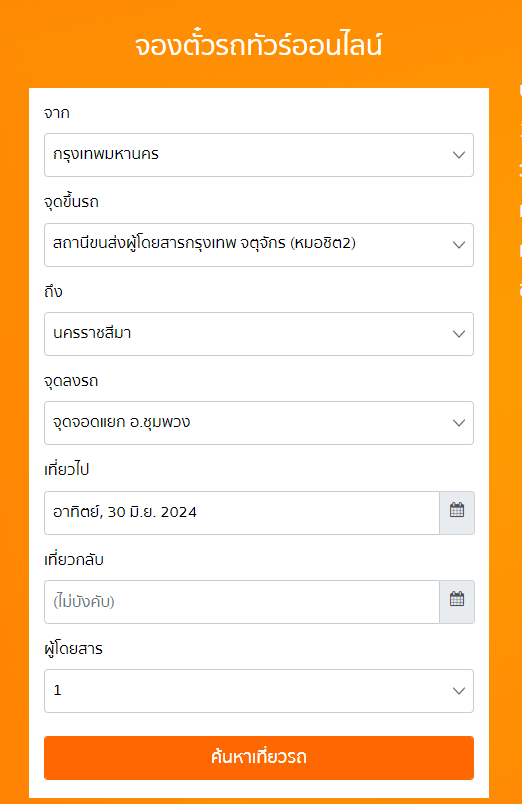The height and width of the screenshot is (804, 522).
Task: Click the selected text กรุงเทพมหานคร
Action: pyautogui.click(x=106, y=154)
